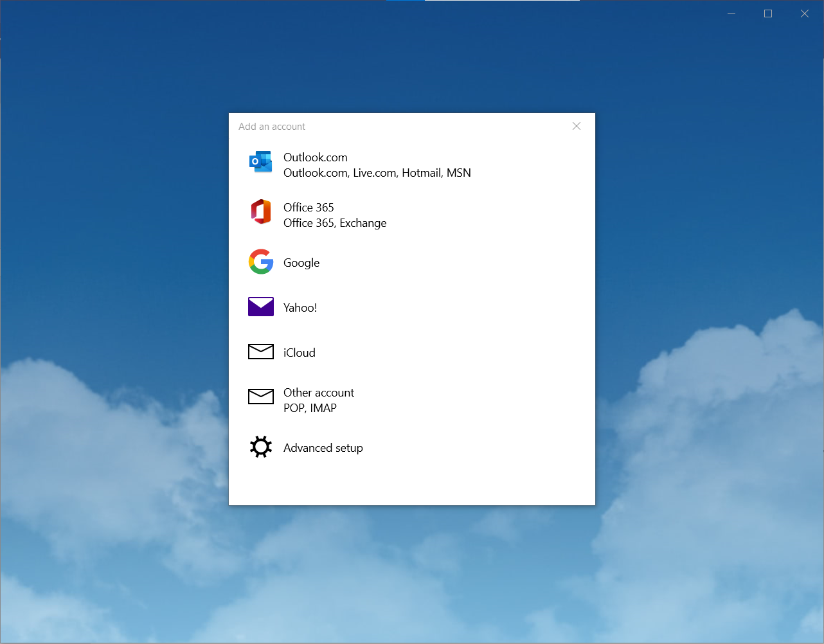Minimize the Mail app window
Image resolution: width=824 pixels, height=644 pixels.
(x=731, y=13)
